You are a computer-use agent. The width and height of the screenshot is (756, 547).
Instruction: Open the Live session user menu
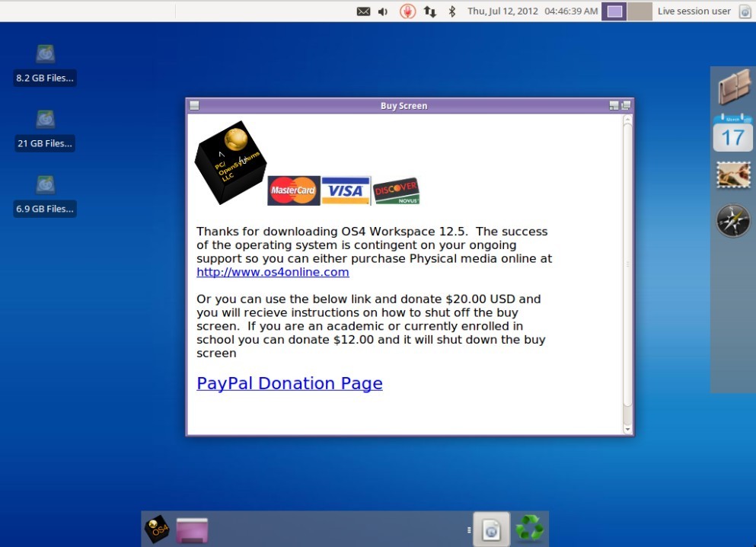[x=694, y=11]
